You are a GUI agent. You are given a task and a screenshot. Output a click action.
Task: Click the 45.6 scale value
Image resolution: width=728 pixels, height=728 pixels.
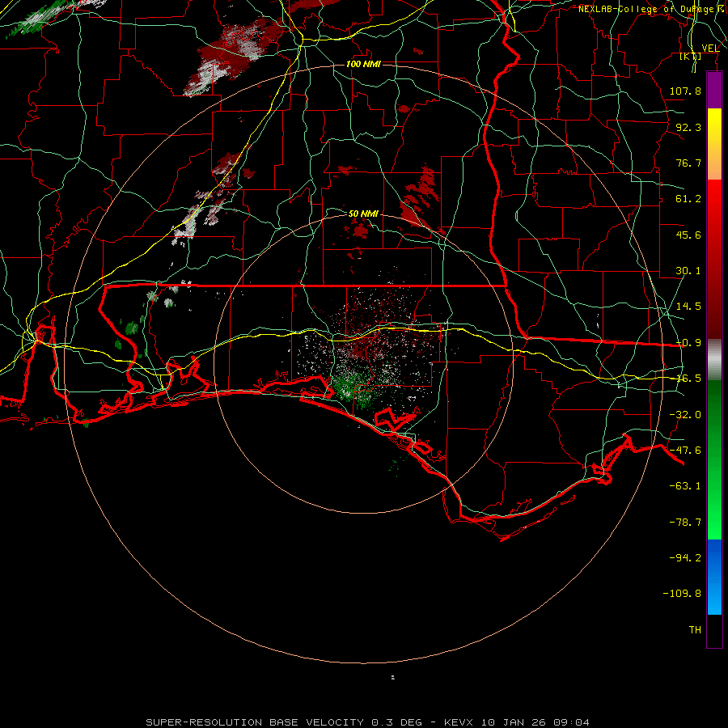[688, 235]
